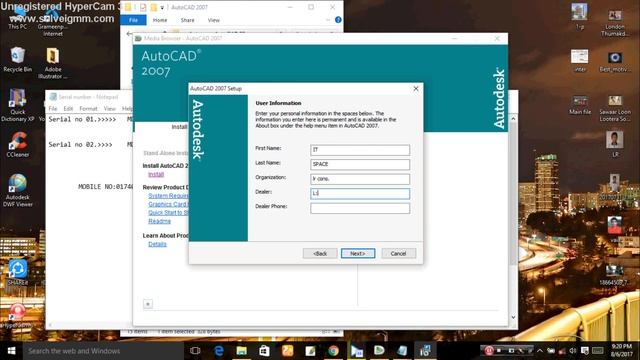Click into the Dealer text box

coord(360,193)
